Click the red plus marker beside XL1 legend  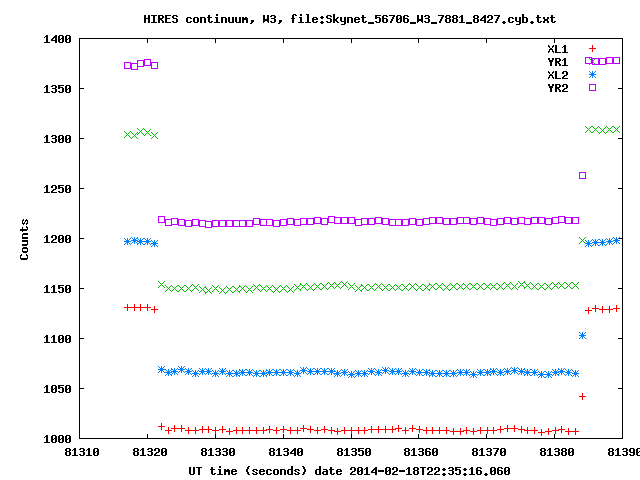[592, 49]
